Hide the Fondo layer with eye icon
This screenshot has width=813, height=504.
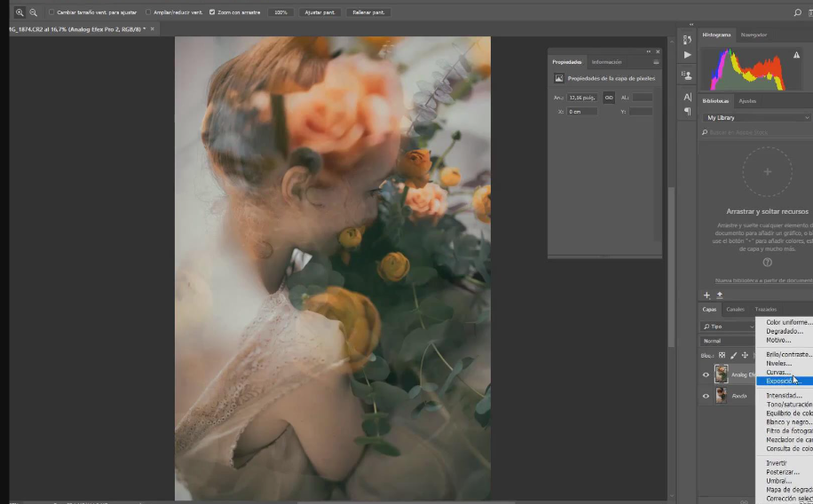[706, 396]
